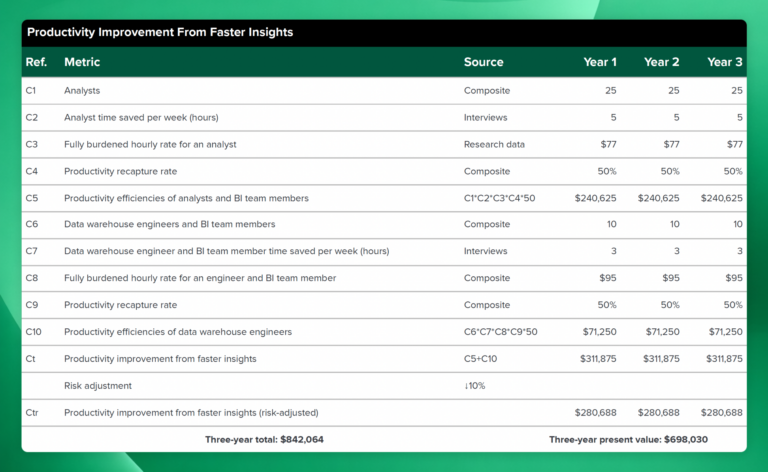Select the C7 time saved per week metric
Image resolution: width=768 pixels, height=472 pixels.
(226, 251)
